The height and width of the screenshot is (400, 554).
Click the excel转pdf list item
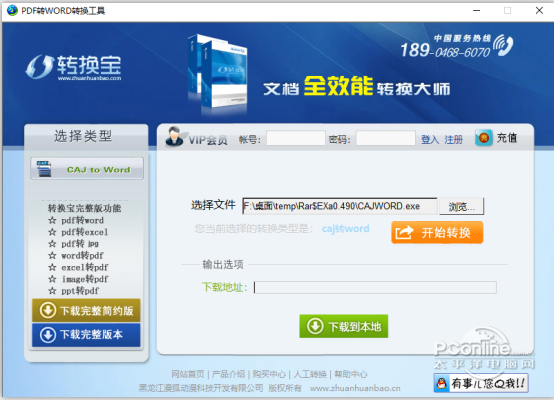tap(85, 267)
